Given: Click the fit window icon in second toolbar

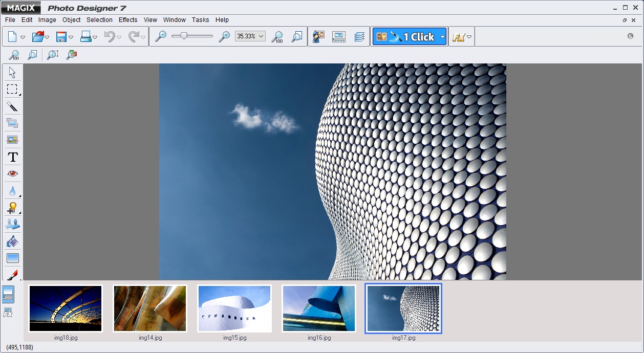Looking at the screenshot, I should 32,55.
